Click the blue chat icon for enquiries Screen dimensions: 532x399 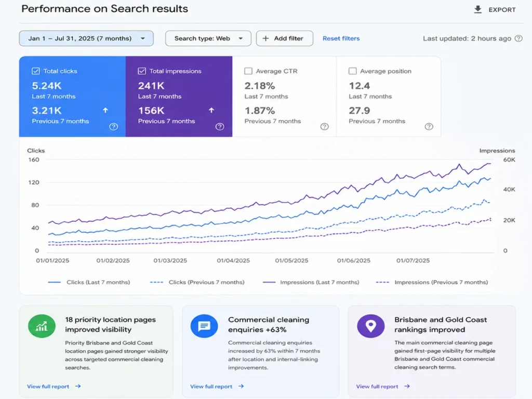[x=204, y=326]
